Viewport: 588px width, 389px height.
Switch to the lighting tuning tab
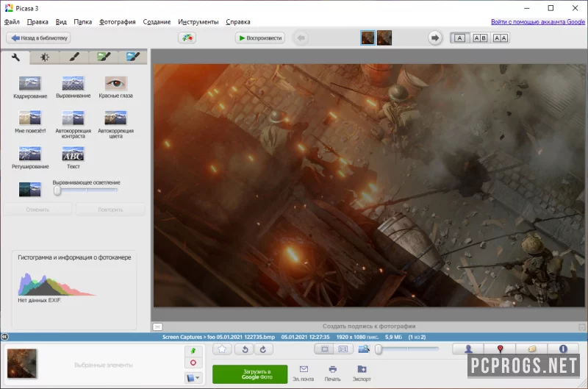[45, 57]
